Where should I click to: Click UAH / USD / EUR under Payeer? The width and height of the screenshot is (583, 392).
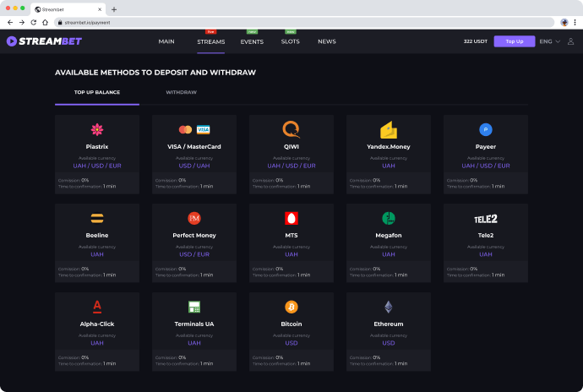point(486,166)
